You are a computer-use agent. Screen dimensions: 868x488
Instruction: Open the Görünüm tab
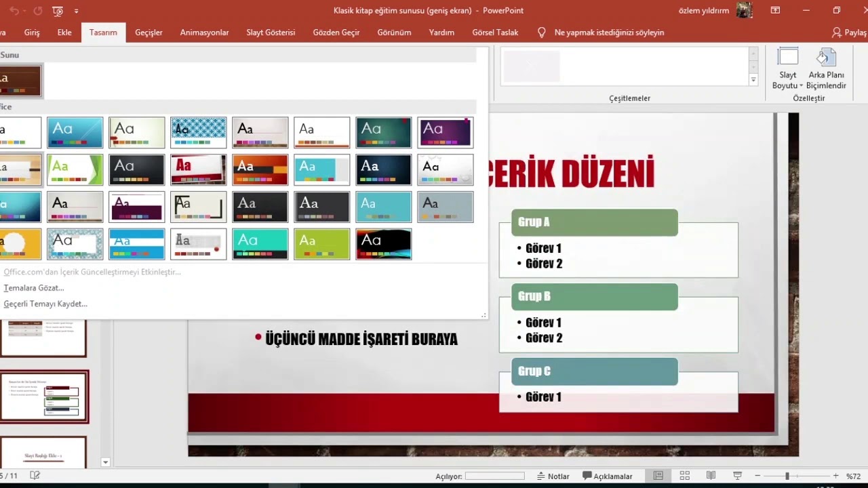[x=394, y=33]
